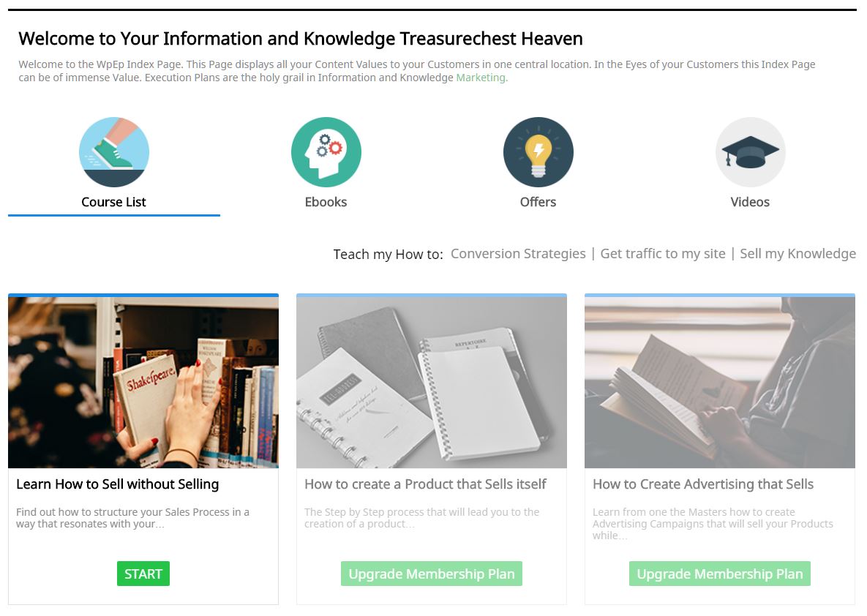This screenshot has height=616, width=867.
Task: Upgrade Membership Plan for Product course
Action: (431, 574)
